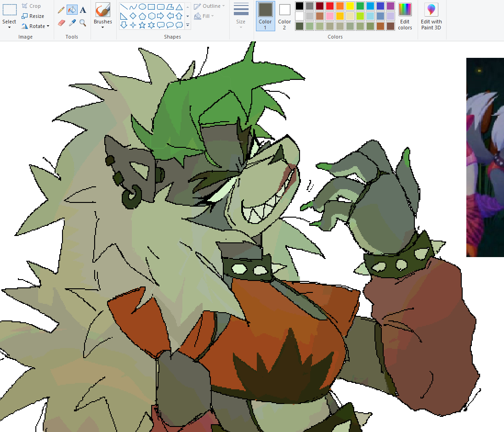Pick the turquoise color swatch
The height and width of the screenshot is (432, 504).
(x=370, y=6)
